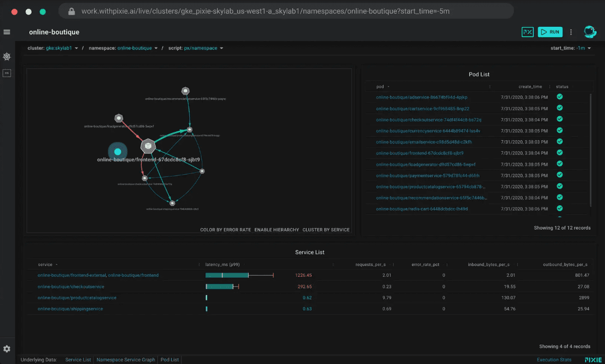Select the frontend pod hexagon node

(148, 145)
